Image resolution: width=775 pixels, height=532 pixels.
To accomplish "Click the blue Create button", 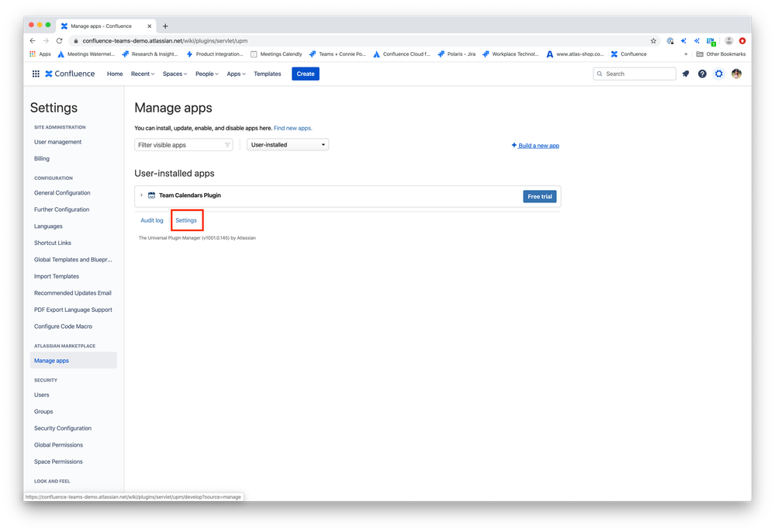I will click(306, 74).
